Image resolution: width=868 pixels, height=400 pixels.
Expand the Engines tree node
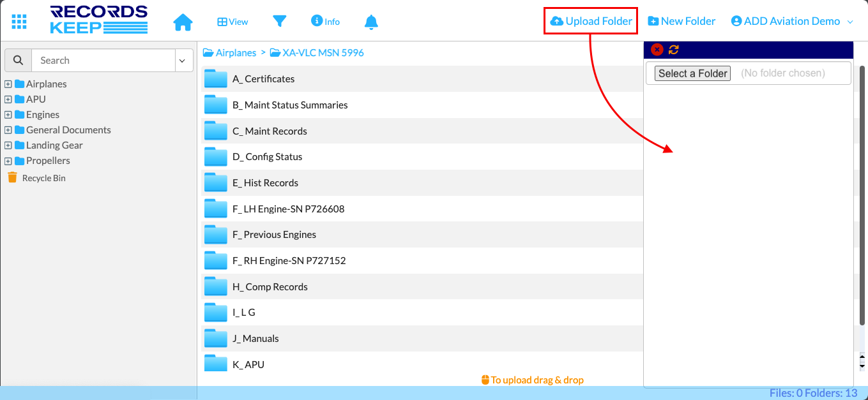[8, 115]
